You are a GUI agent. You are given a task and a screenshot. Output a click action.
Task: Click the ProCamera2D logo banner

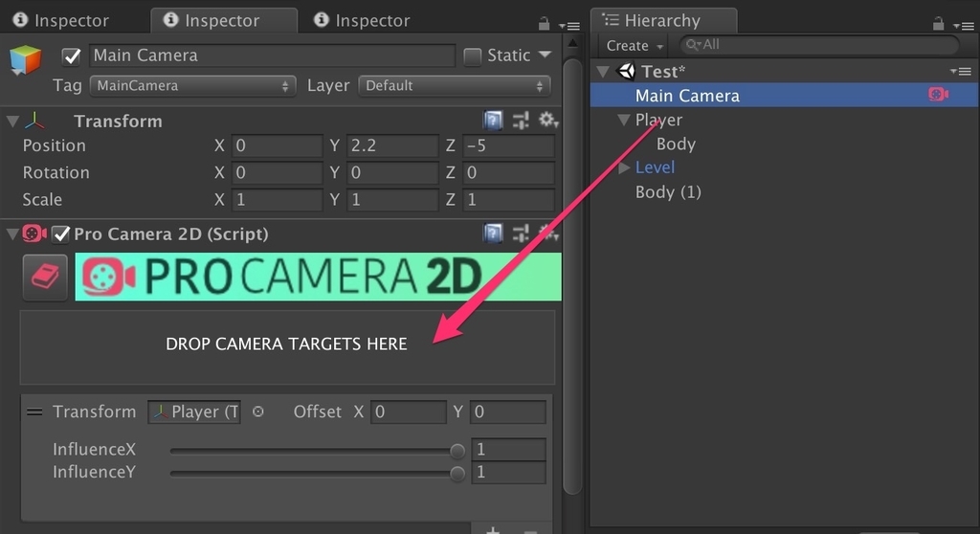coord(318,277)
